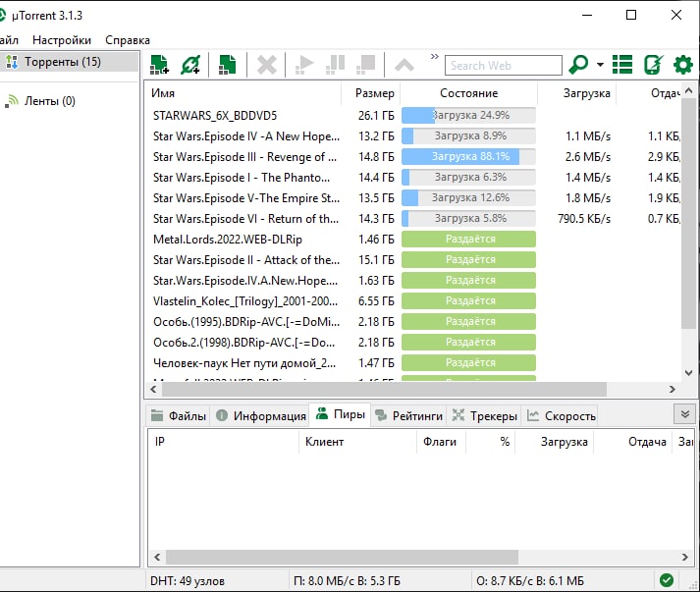700x592 pixels.
Task: Open the search provider dropdown arrow
Action: coord(601,65)
